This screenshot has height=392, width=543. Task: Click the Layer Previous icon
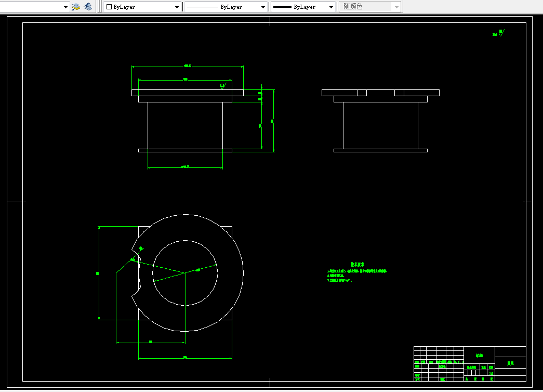[88, 7]
